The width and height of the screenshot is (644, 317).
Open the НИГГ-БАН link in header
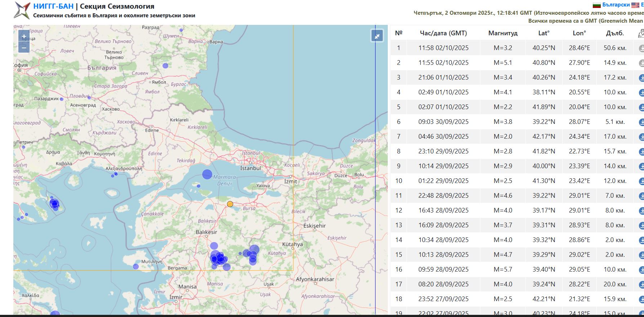point(53,6)
